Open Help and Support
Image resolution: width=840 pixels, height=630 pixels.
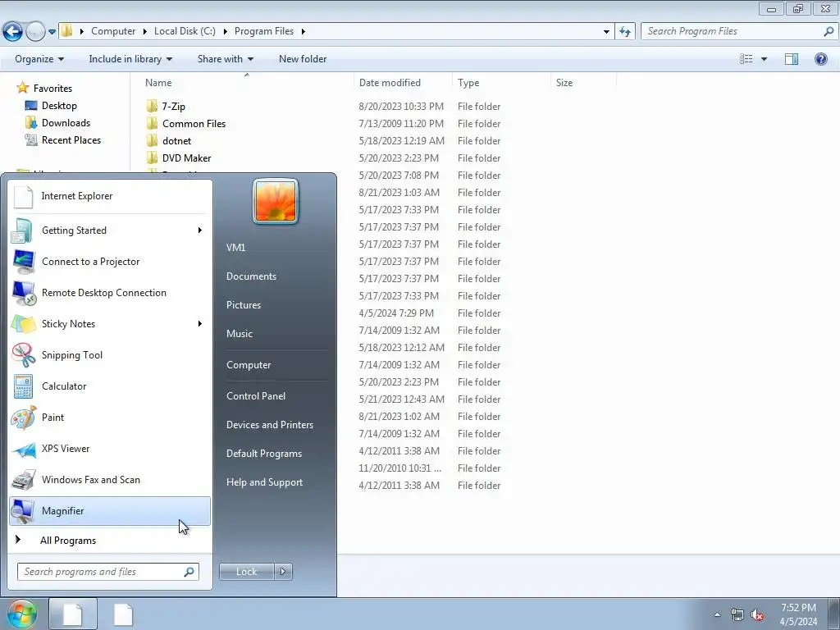pyautogui.click(x=265, y=482)
